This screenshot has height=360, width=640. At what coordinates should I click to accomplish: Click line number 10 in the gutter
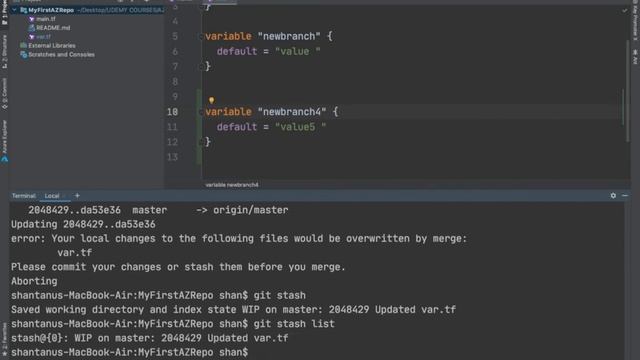172,112
